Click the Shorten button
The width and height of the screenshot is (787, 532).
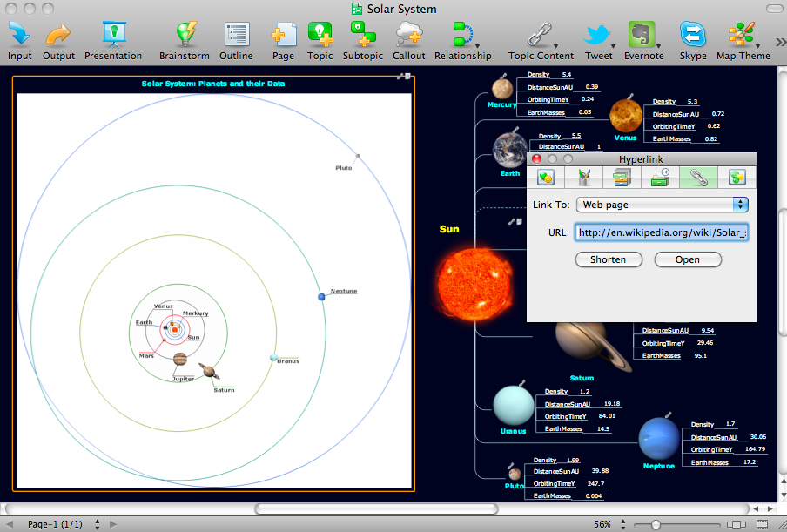point(608,259)
